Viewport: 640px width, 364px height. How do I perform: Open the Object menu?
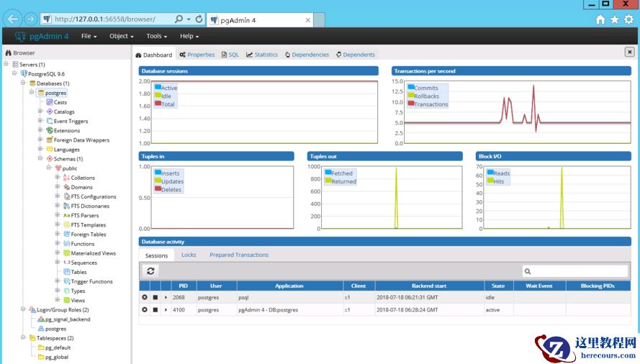pos(121,36)
